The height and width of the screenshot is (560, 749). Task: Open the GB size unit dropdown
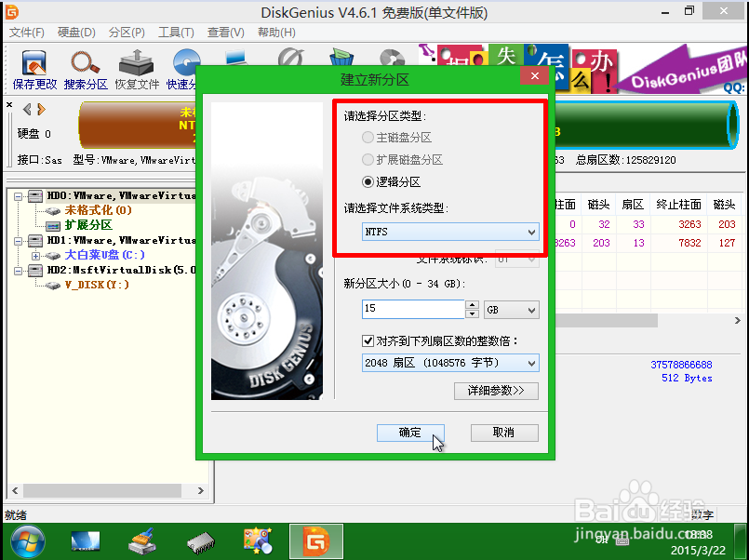[512, 310]
